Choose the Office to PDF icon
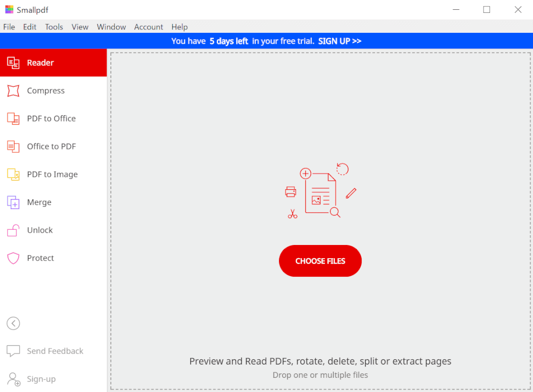 [x=13, y=147]
